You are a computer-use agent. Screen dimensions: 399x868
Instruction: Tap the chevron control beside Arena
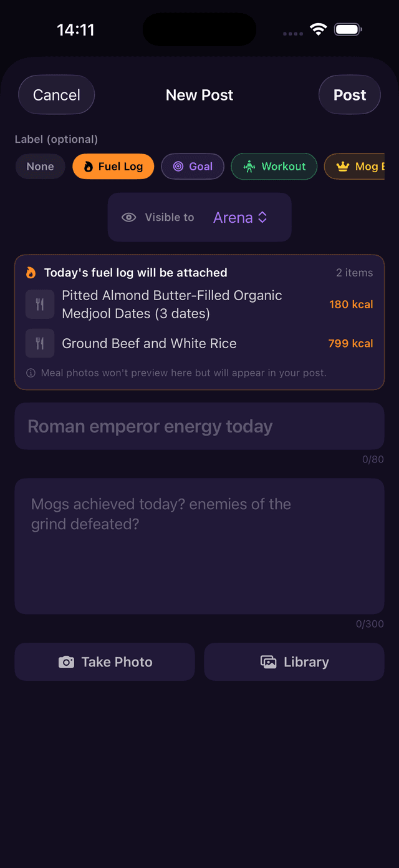click(261, 217)
